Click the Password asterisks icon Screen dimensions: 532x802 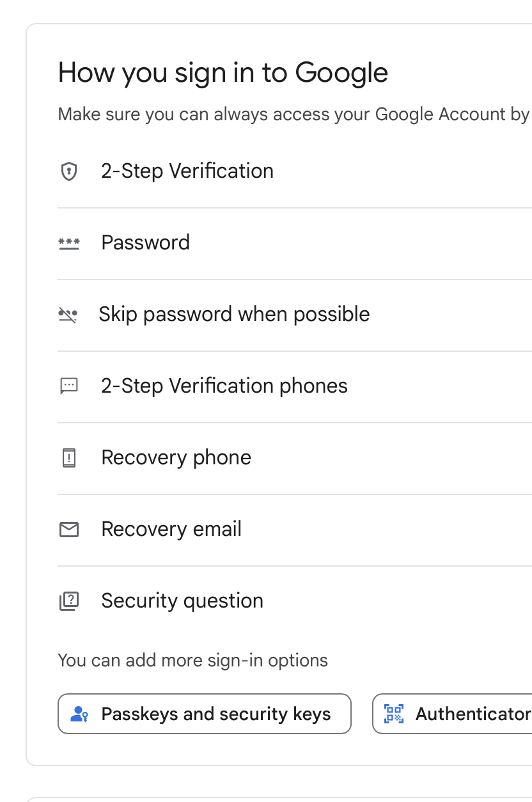(68, 243)
